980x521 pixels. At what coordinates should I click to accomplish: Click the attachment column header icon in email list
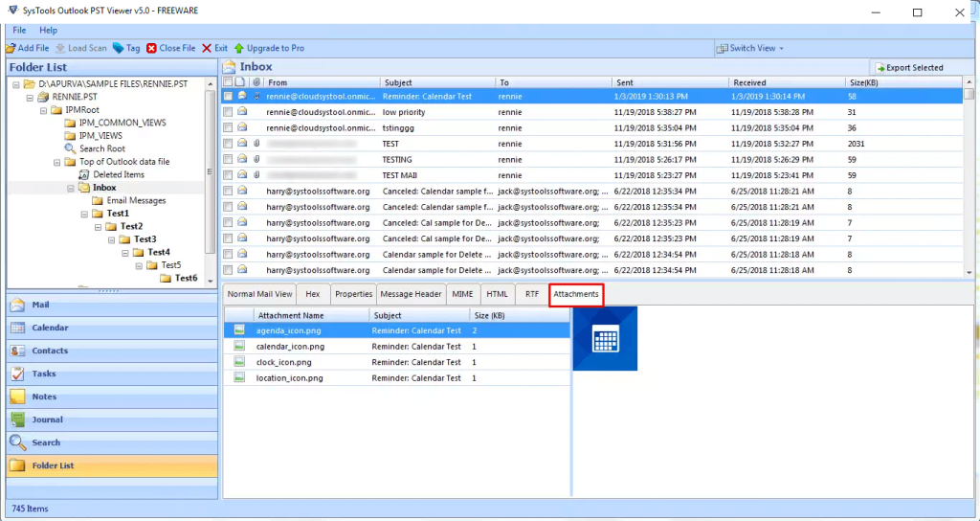tap(256, 82)
